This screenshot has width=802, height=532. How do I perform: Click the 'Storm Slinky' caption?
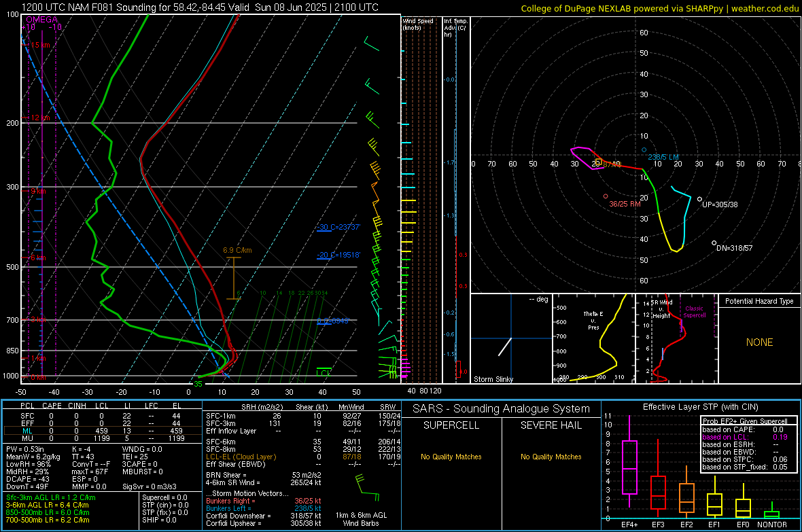point(493,379)
